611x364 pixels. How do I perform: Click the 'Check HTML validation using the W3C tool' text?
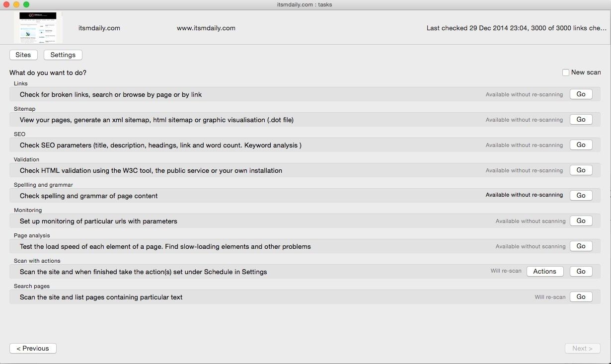point(151,170)
